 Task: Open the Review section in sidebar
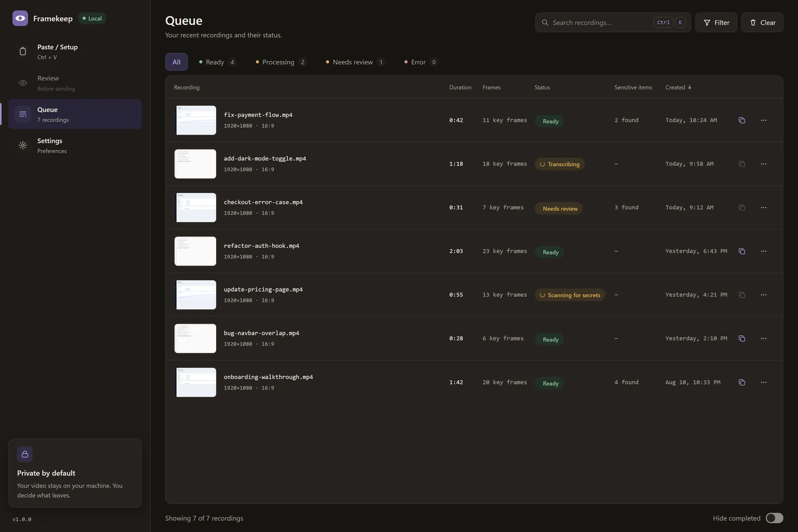(x=75, y=83)
